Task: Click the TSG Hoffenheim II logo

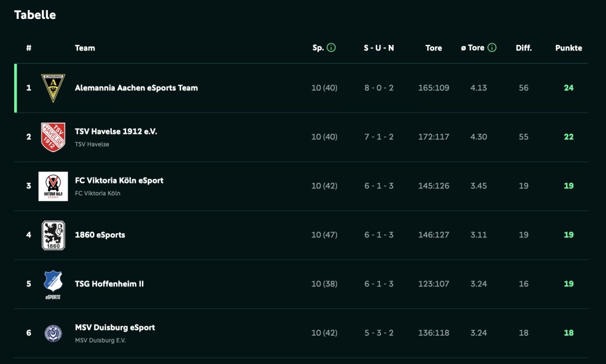Action: point(53,284)
